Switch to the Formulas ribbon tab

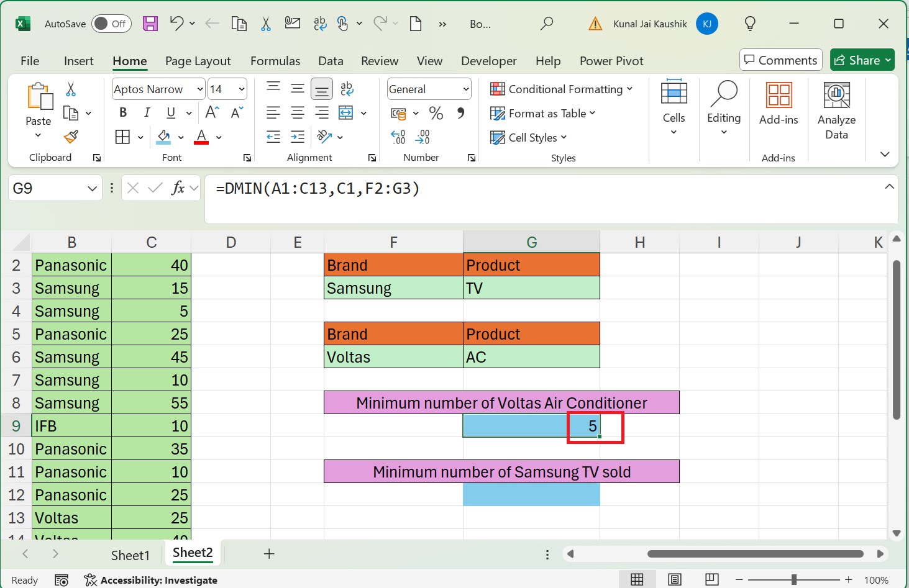pyautogui.click(x=275, y=61)
